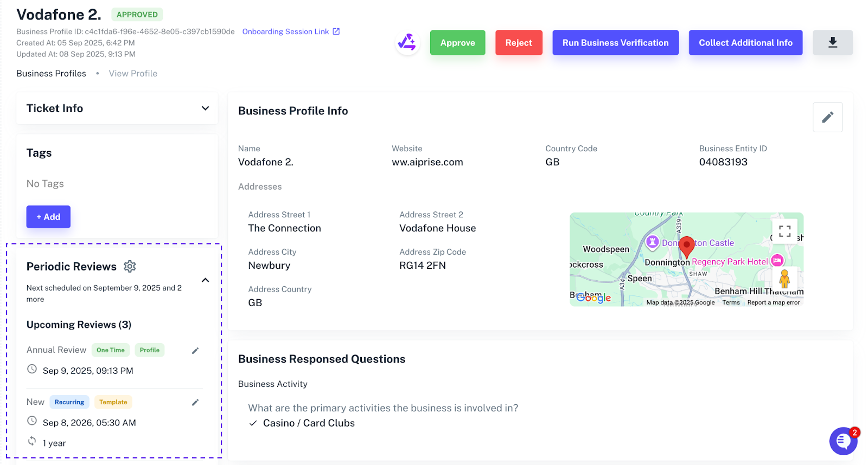Screen dimensions: 868x465
Task: Click Next scheduled on September 9 text
Action: [104, 293]
